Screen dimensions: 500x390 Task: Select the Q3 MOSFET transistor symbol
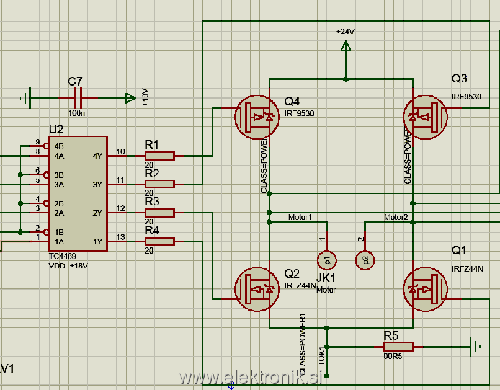pos(425,117)
